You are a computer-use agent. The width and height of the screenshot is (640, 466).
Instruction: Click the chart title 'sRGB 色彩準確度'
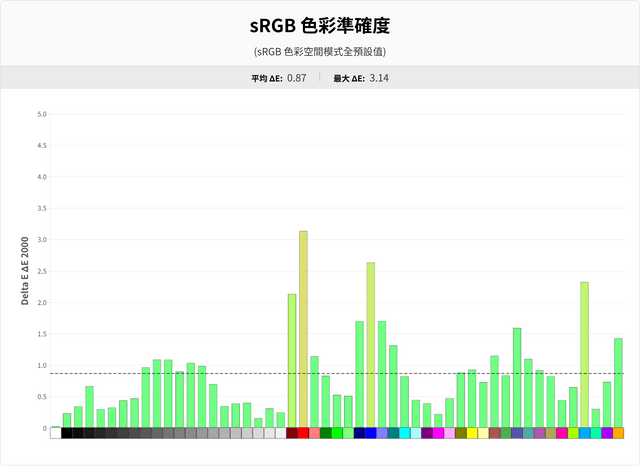coord(320,26)
